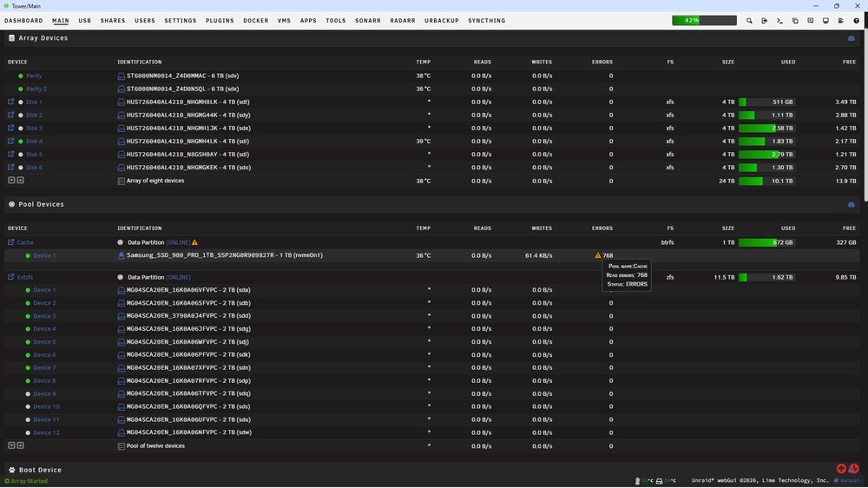868x488 pixels.
Task: Click Disk 1 grey spin status indicator
Action: (x=21, y=102)
